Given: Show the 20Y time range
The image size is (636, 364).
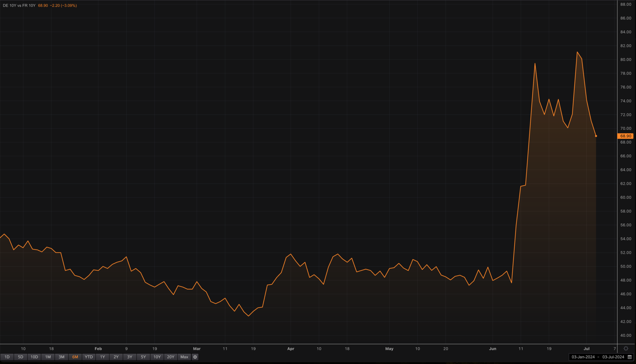Looking at the screenshot, I should [x=171, y=357].
